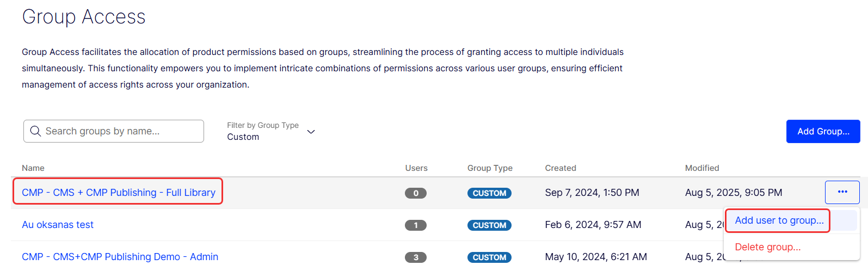Sort by the Users column header
The height and width of the screenshot is (271, 868).
pos(416,168)
